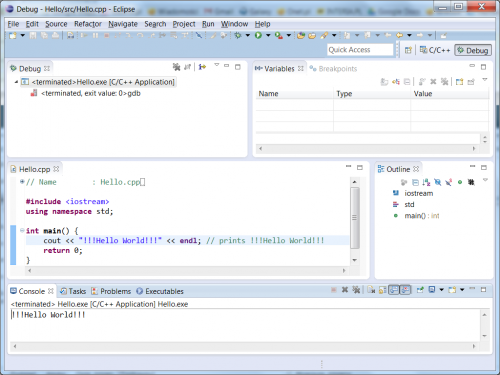Click the Quick Access search field

[x=360, y=50]
